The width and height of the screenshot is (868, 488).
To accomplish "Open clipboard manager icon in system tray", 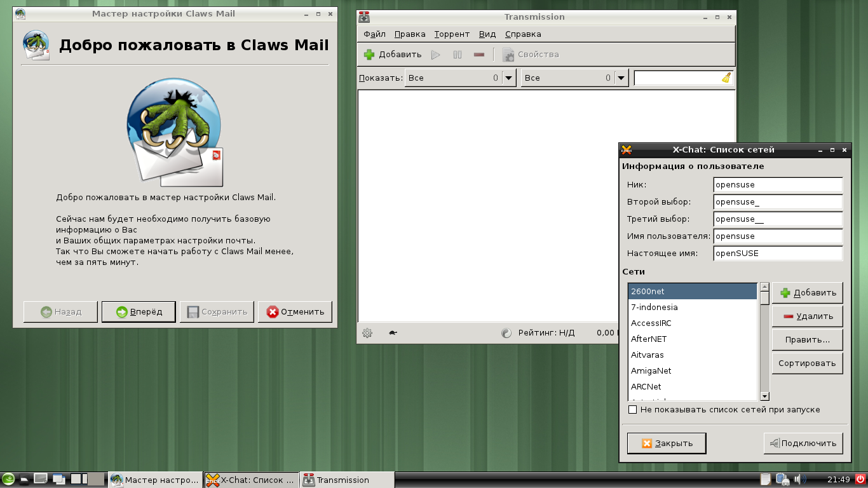I will tap(766, 480).
